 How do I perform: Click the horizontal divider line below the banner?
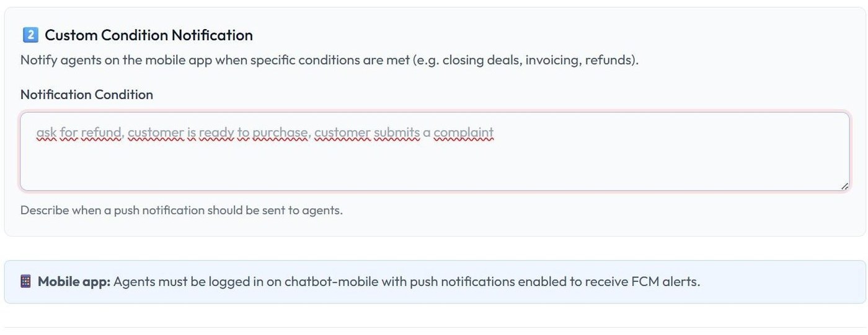coord(434,327)
